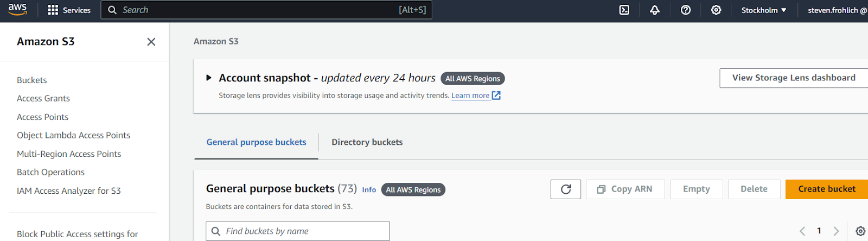This screenshot has width=868, height=241.
Task: Click the Learn more external link icon
Action: (x=496, y=96)
